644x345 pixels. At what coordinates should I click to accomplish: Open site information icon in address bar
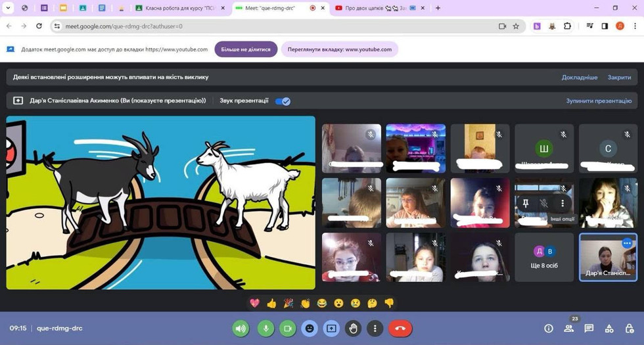click(x=57, y=26)
